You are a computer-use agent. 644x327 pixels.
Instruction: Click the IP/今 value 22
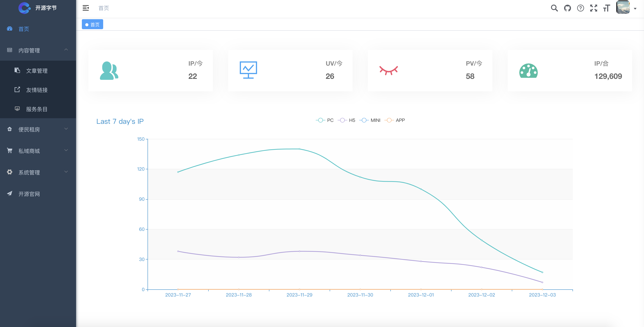pyautogui.click(x=193, y=76)
